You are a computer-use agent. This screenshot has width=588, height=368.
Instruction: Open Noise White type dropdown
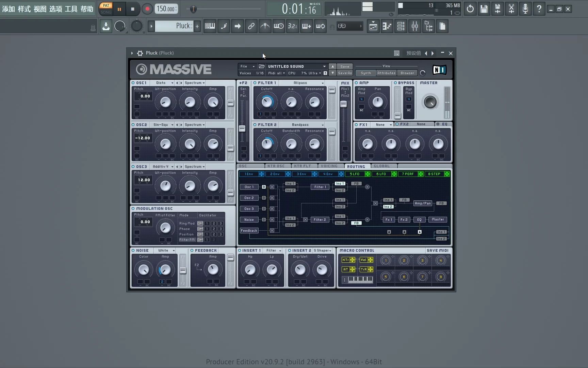pos(166,250)
